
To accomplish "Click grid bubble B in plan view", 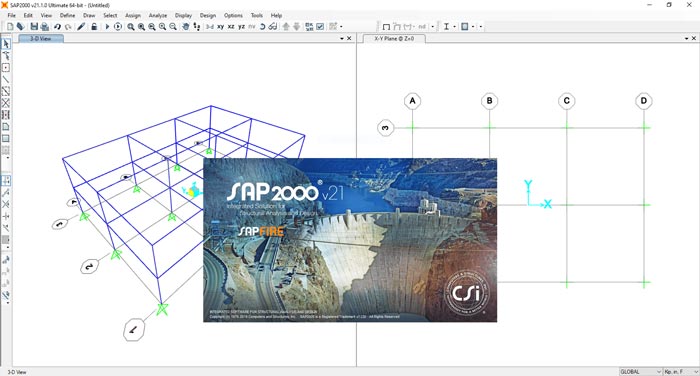I will coord(489,101).
